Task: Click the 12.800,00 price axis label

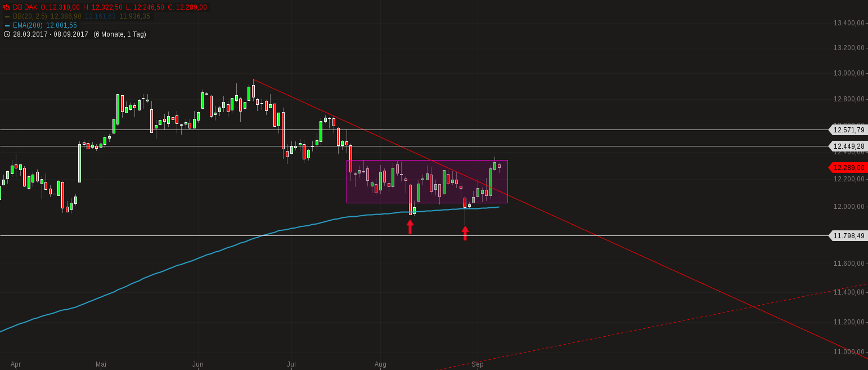Action: (x=848, y=99)
